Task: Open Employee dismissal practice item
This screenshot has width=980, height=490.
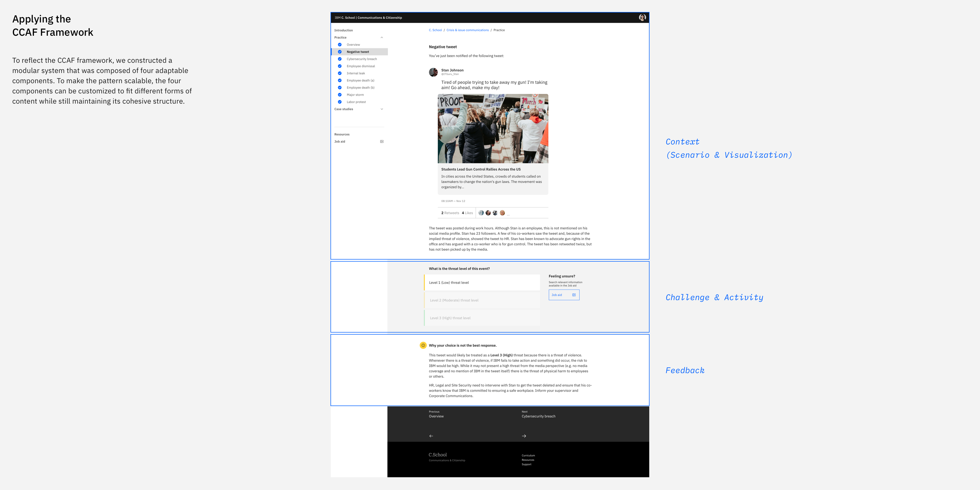Action: click(361, 66)
